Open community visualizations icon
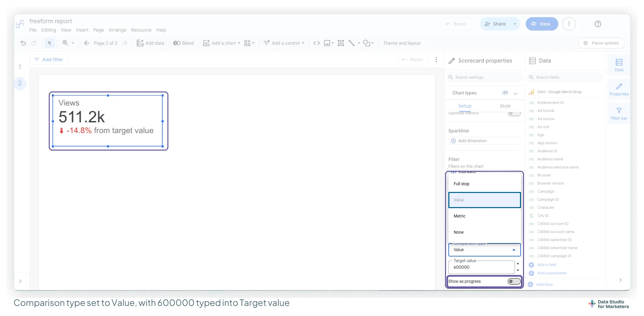The width and height of the screenshot is (644, 316). tap(247, 43)
